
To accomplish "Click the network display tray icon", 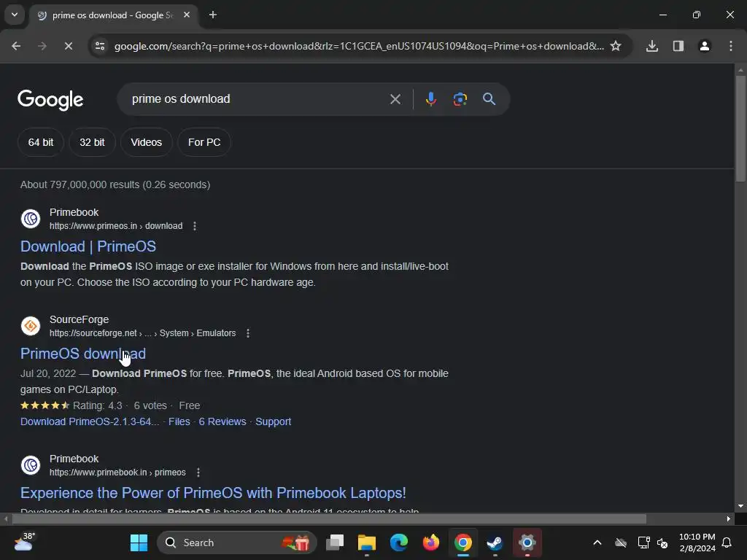I will [643, 542].
